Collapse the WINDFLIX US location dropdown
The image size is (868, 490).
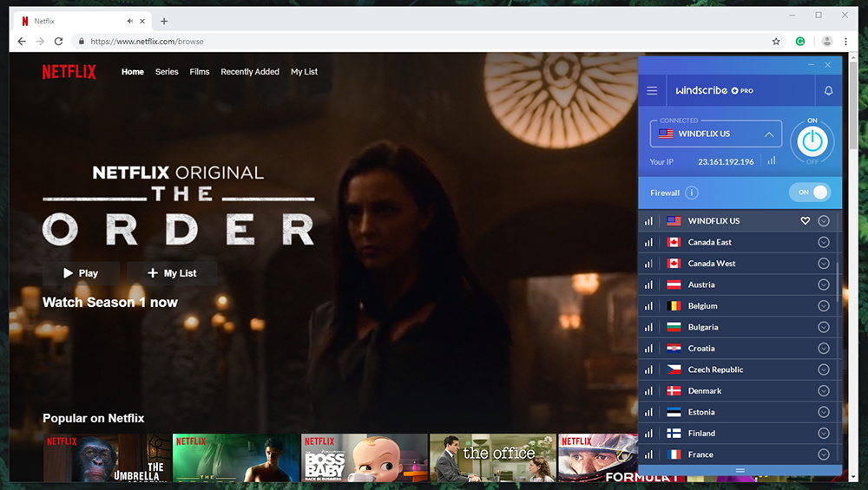tap(769, 134)
